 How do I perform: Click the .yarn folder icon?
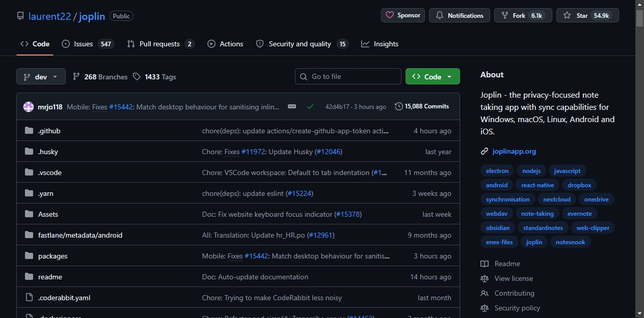click(29, 193)
